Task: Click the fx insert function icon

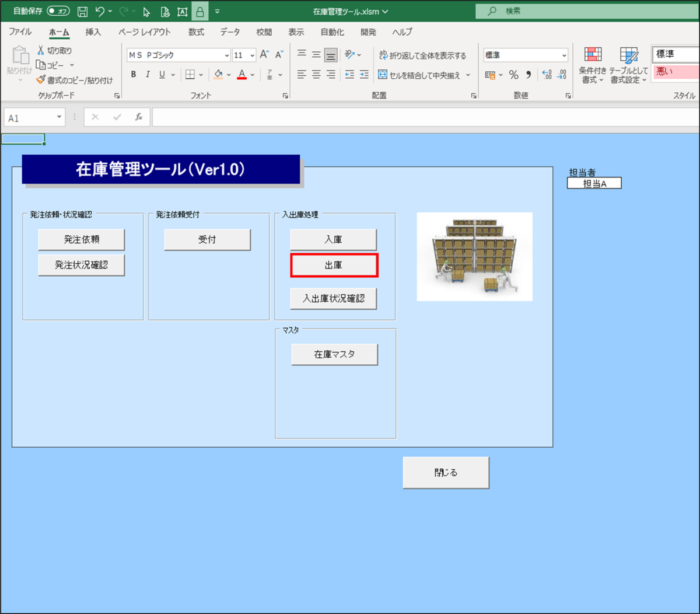Action: [139, 117]
